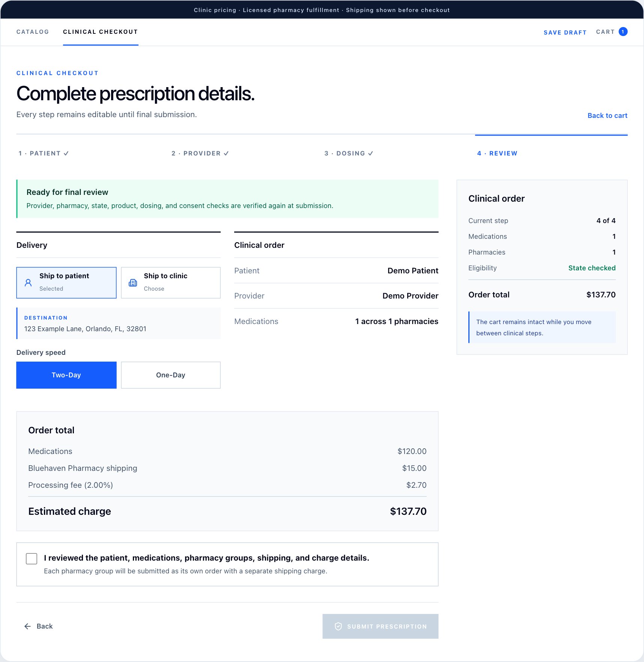Click the Ready for final review banner heading
This screenshot has width=644, height=662.
coord(67,192)
